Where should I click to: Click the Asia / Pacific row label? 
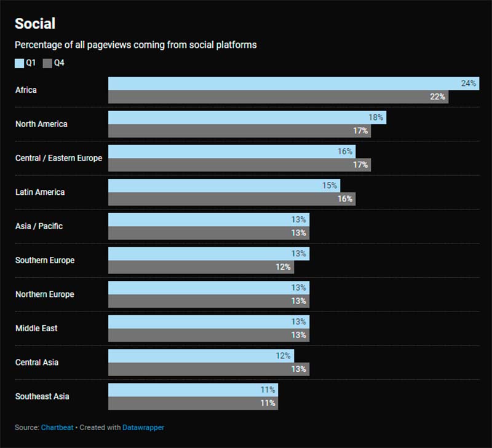(x=39, y=226)
